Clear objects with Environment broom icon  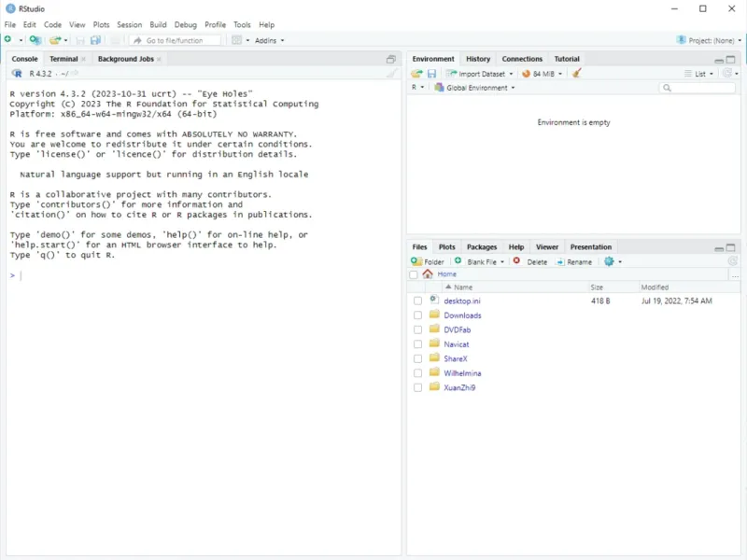coord(576,74)
